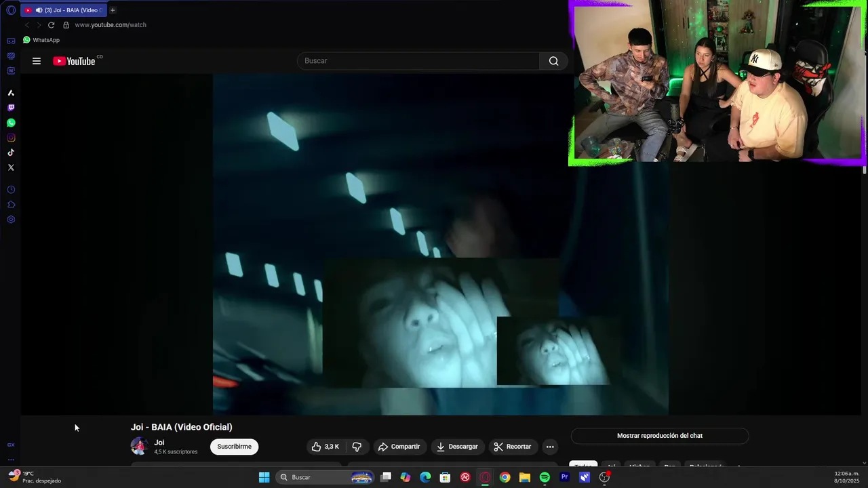Open extensions cube icon in sidebar
The height and width of the screenshot is (488, 868).
11,205
